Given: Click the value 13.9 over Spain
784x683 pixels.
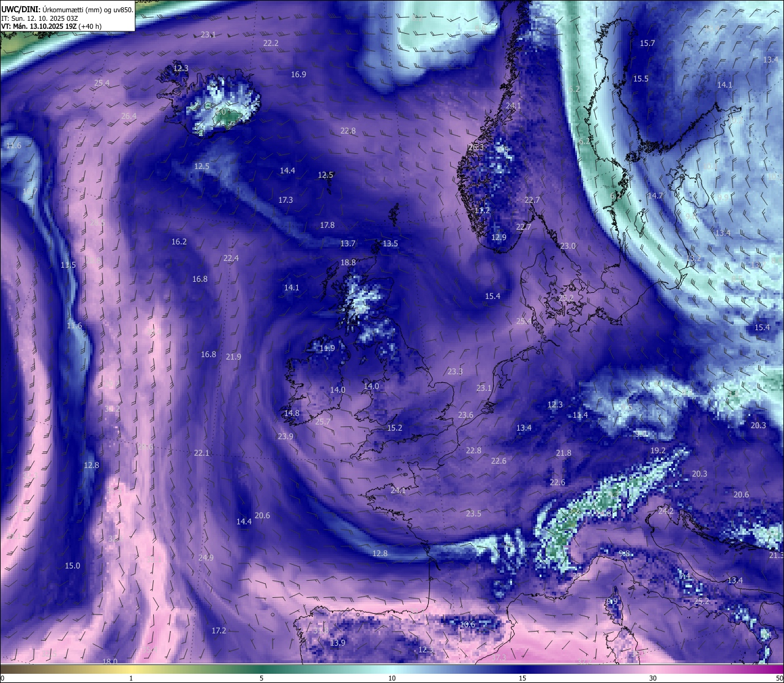Looking at the screenshot, I should 337,643.
